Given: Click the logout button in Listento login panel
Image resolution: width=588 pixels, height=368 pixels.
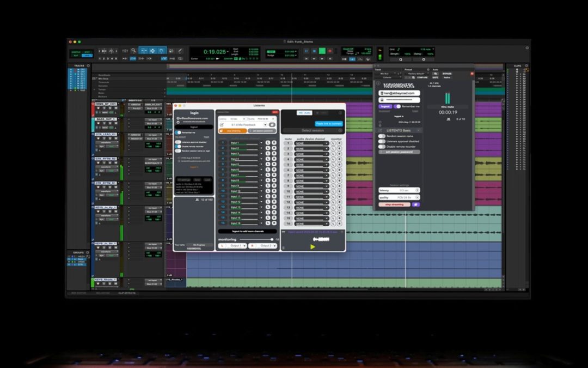Looking at the screenshot, I should (194, 127).
